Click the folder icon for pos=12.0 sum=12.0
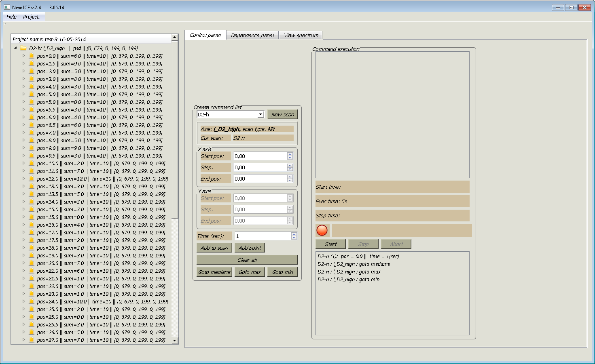Screen dimensions: 595x364 32,179
